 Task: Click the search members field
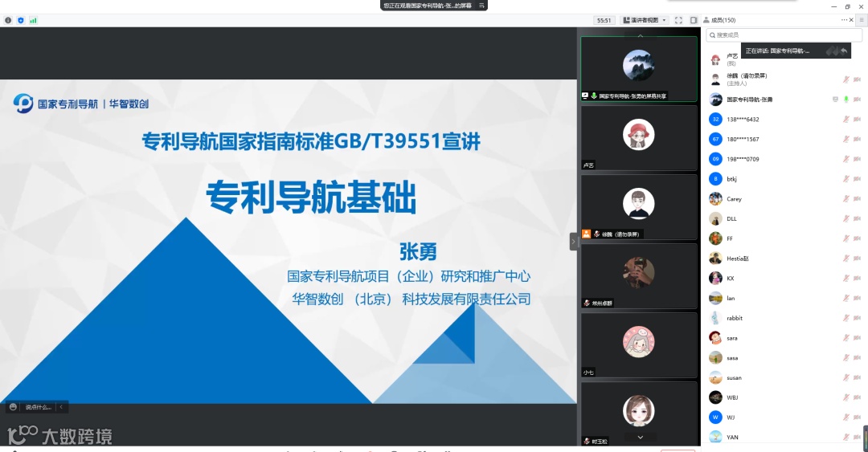click(784, 35)
